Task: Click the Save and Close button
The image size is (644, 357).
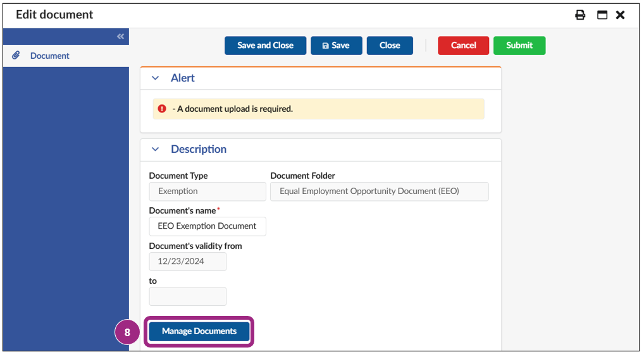Action: tap(265, 45)
